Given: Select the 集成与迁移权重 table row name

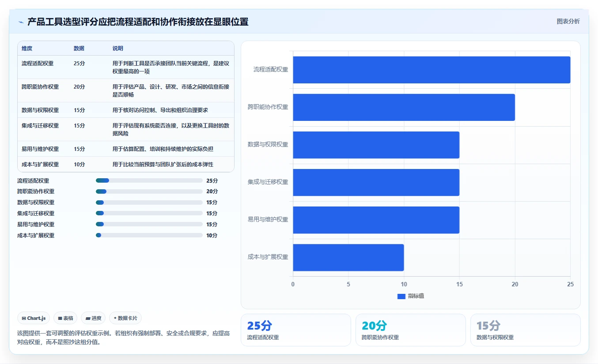Looking at the screenshot, I should (40, 125).
